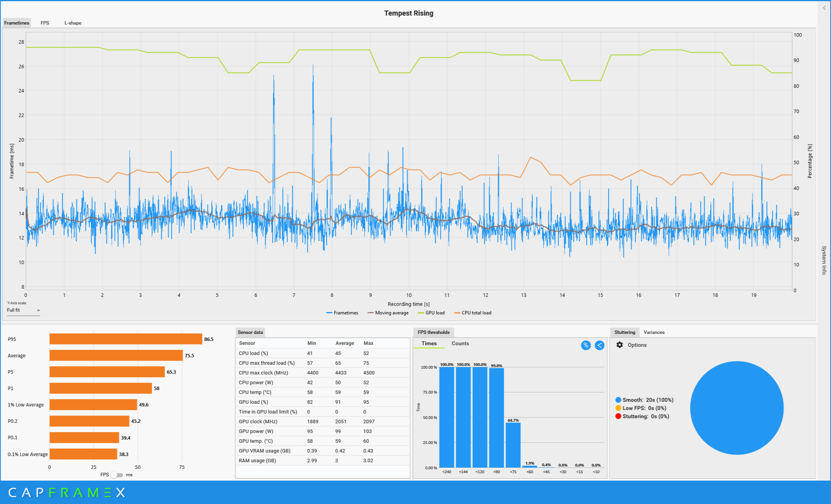Expand the System Info panel via top-right chevron
Image resolution: width=831 pixels, height=504 pixels.
[824, 7]
